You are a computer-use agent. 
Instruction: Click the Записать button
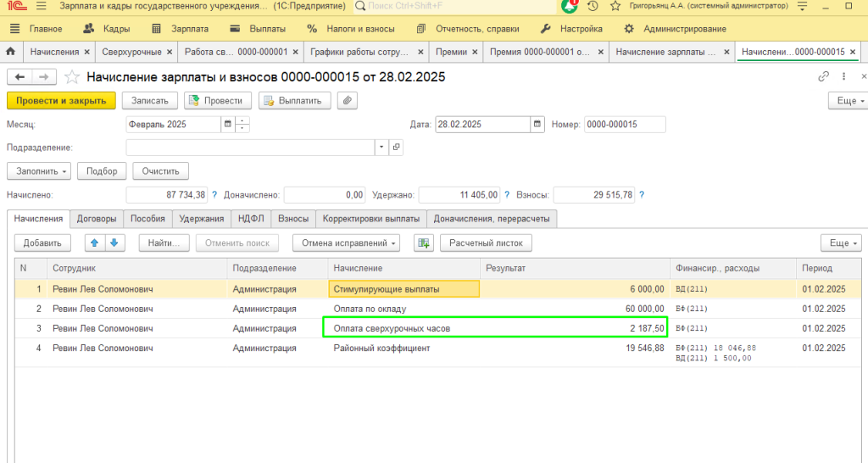[x=149, y=101]
